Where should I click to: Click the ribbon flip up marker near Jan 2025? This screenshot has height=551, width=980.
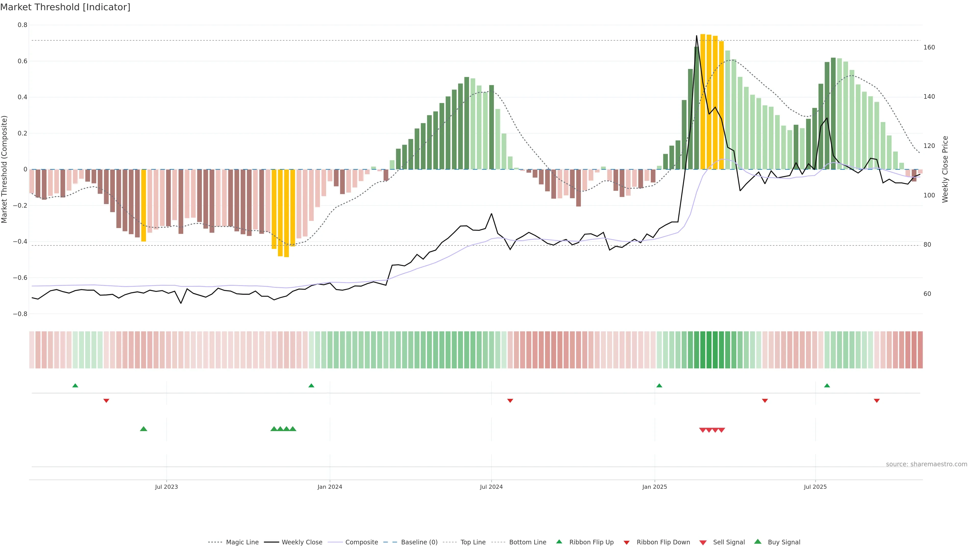[x=659, y=386]
